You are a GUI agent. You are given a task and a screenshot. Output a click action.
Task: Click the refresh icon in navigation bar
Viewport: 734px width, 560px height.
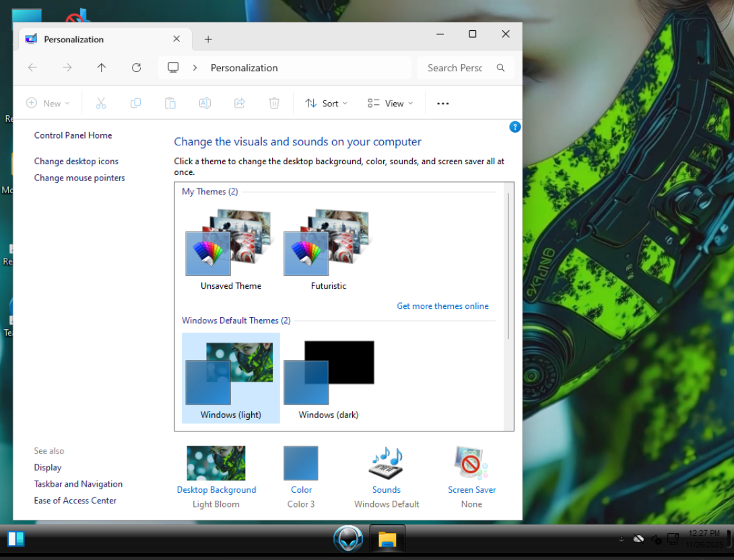tap(136, 68)
